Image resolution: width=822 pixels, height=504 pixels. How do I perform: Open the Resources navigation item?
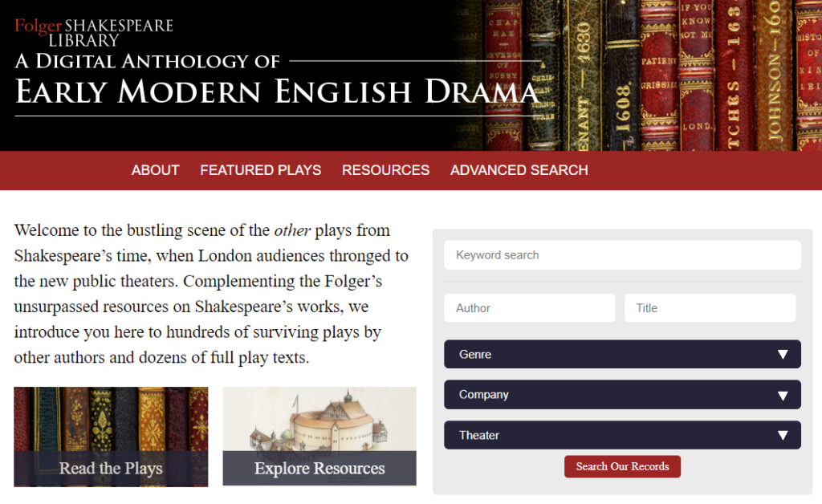click(x=385, y=170)
